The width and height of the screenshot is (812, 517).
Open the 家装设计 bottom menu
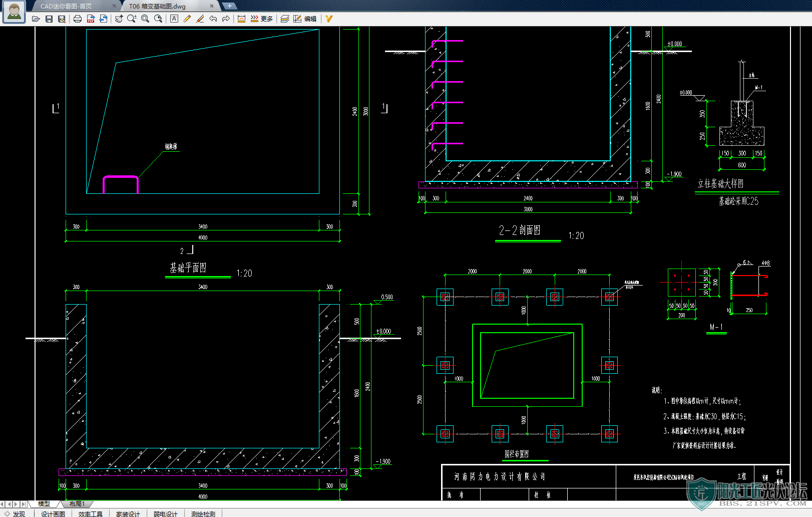click(128, 513)
